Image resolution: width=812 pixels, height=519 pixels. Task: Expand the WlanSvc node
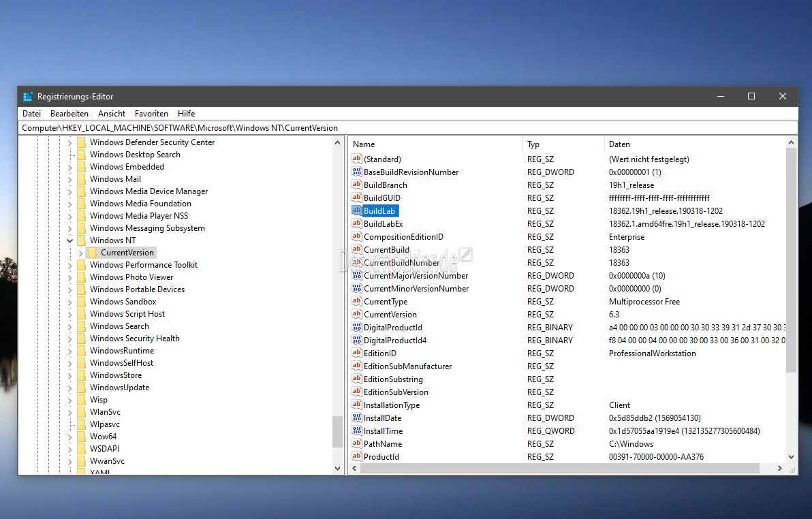pos(70,412)
